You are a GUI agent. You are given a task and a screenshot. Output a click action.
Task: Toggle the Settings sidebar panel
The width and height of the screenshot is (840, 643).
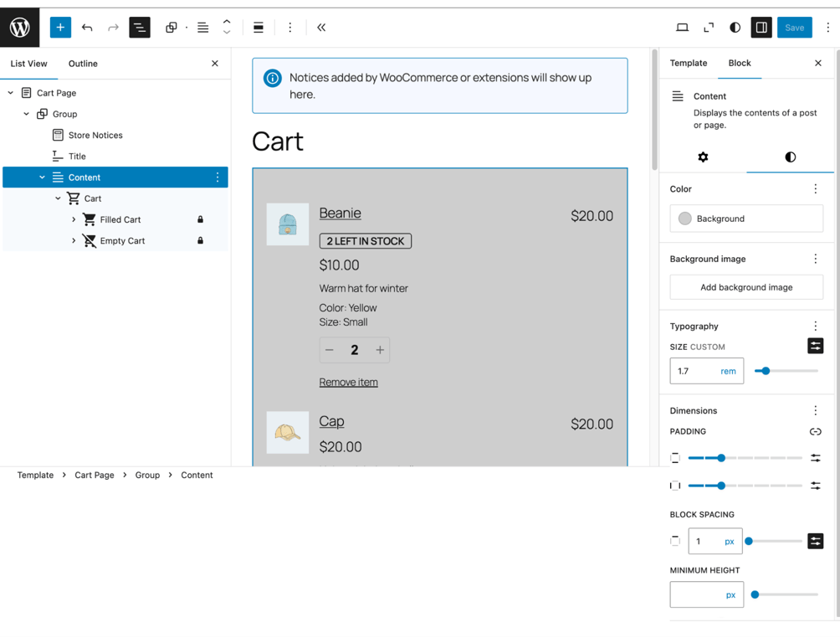coord(761,27)
